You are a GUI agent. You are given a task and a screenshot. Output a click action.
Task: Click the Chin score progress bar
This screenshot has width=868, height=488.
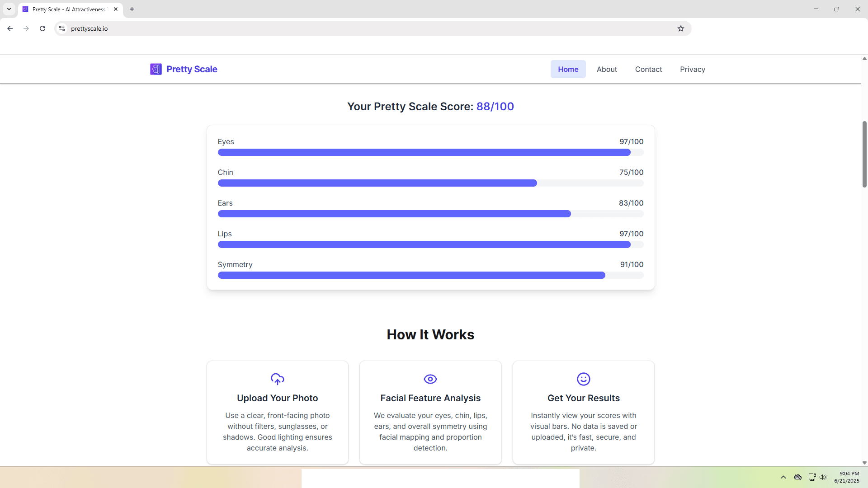430,183
